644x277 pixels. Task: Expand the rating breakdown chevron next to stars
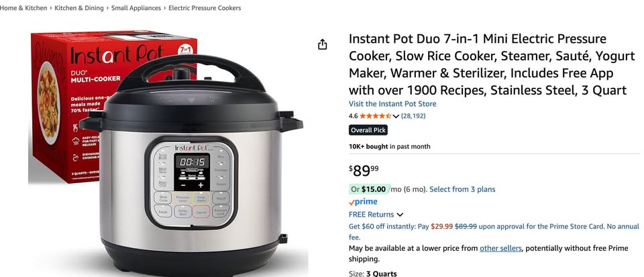pyautogui.click(x=396, y=117)
